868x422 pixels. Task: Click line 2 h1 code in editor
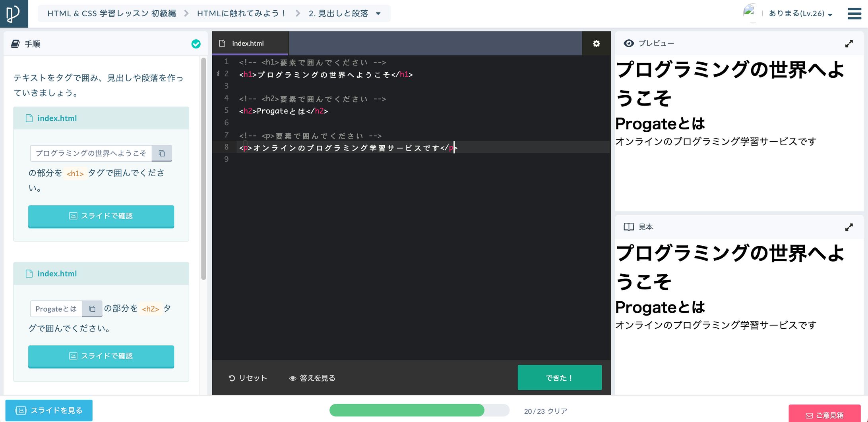point(326,74)
